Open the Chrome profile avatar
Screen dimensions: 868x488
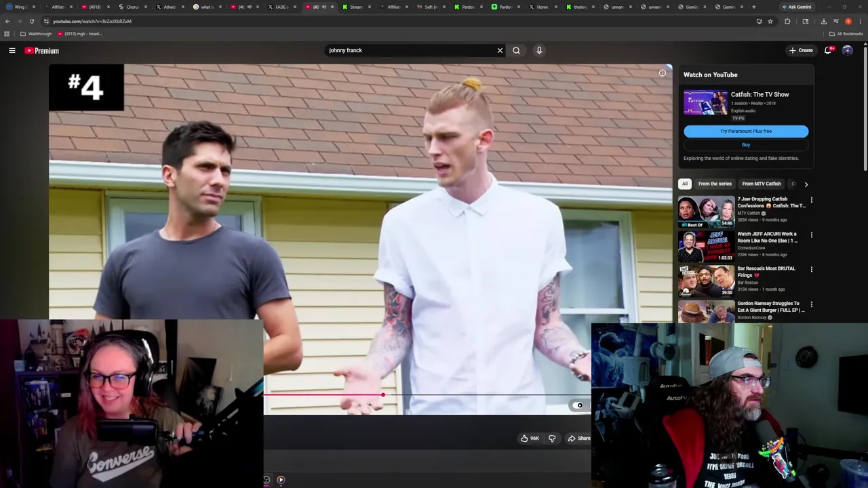pos(848,21)
